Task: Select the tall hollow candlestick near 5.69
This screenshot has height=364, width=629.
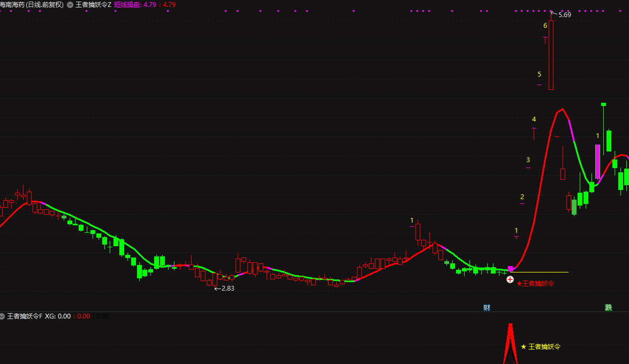Action: coord(551,55)
